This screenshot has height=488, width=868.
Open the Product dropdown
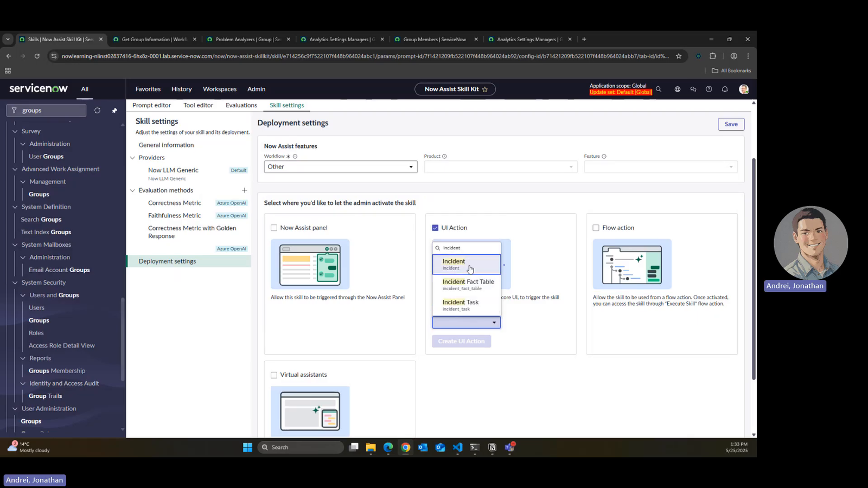click(500, 167)
